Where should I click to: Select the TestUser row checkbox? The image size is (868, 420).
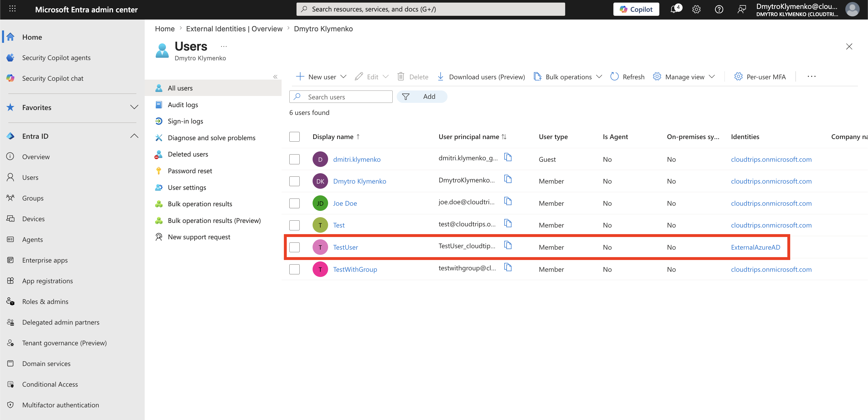[294, 247]
